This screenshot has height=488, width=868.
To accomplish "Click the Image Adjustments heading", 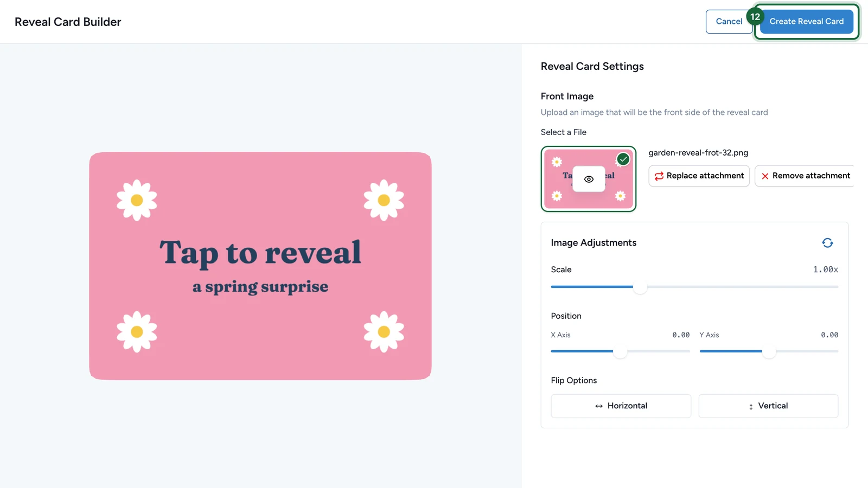I will coord(593,243).
